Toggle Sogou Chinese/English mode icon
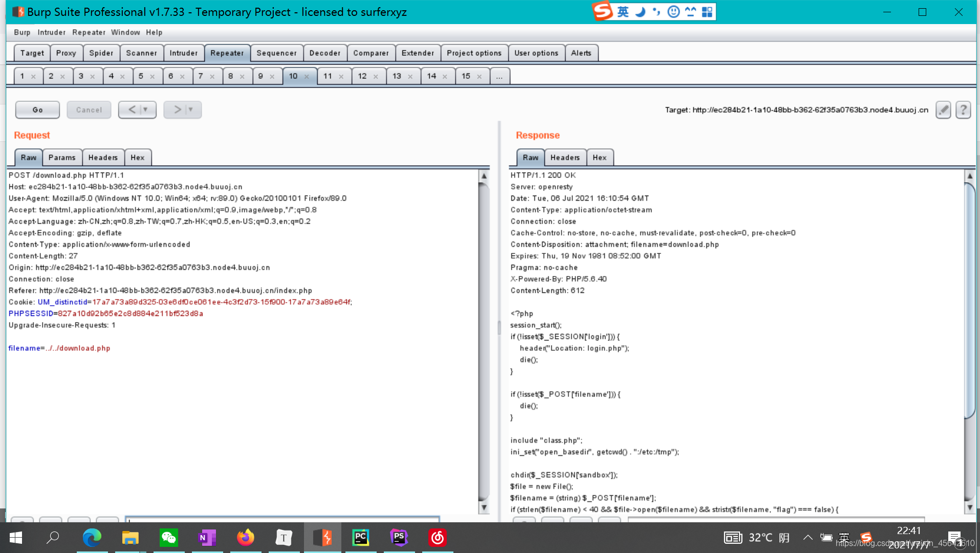This screenshot has width=980, height=553. (x=623, y=12)
